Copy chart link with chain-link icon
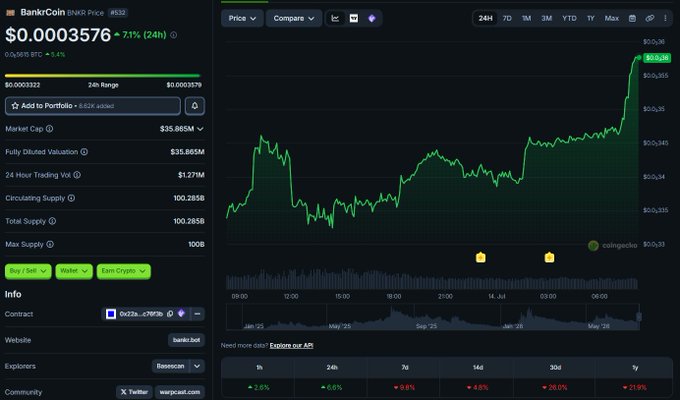Image resolution: width=680 pixels, height=400 pixels. point(649,18)
